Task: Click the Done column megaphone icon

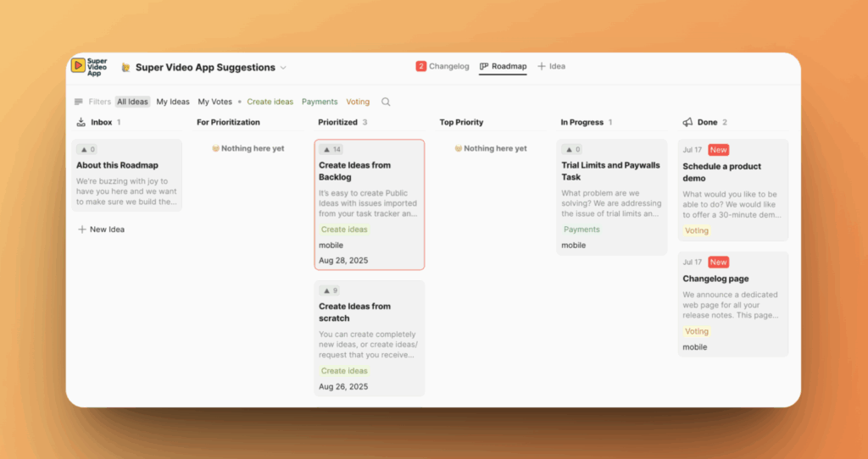Action: [x=687, y=122]
